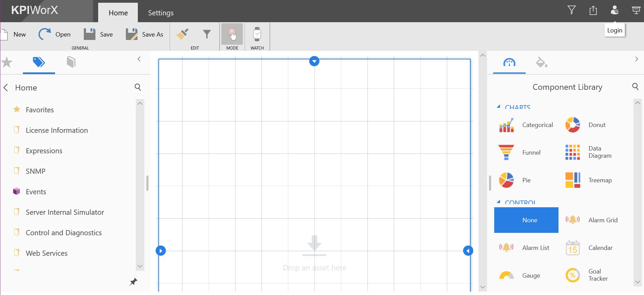
Task: Click the filter funnel icon in title bar
Action: click(571, 10)
